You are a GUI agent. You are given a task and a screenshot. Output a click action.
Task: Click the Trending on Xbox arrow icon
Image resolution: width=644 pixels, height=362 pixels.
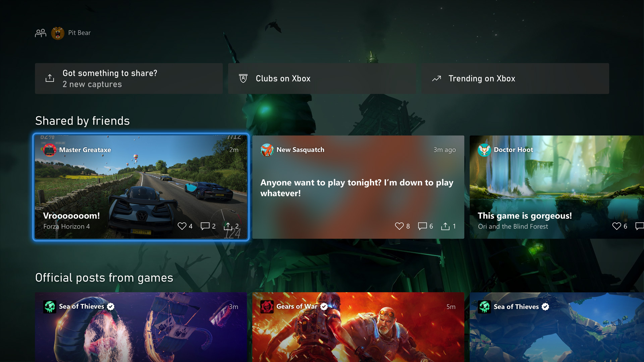[436, 78]
